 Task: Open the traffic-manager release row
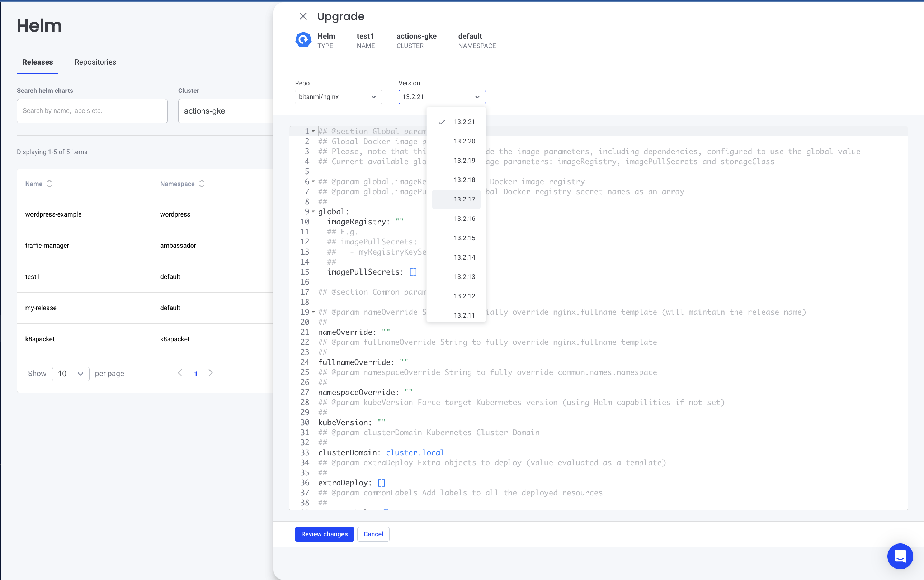(x=145, y=246)
